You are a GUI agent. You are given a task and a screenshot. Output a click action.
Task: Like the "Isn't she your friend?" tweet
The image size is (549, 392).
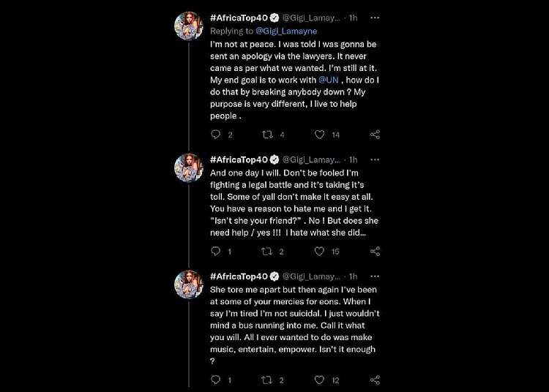point(320,252)
